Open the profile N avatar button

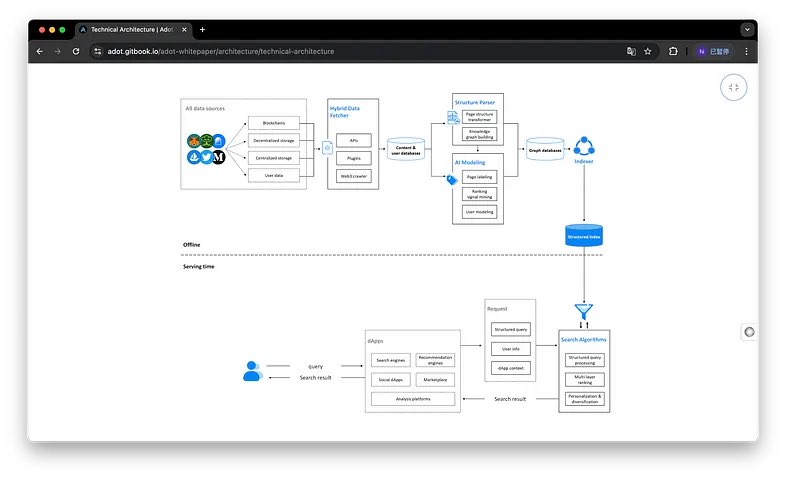coord(714,51)
